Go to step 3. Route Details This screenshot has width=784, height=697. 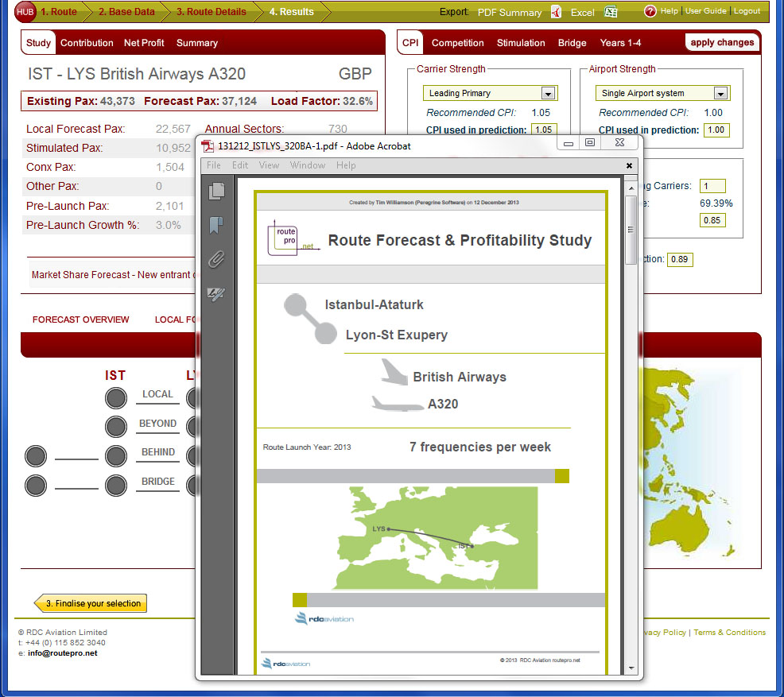(211, 11)
